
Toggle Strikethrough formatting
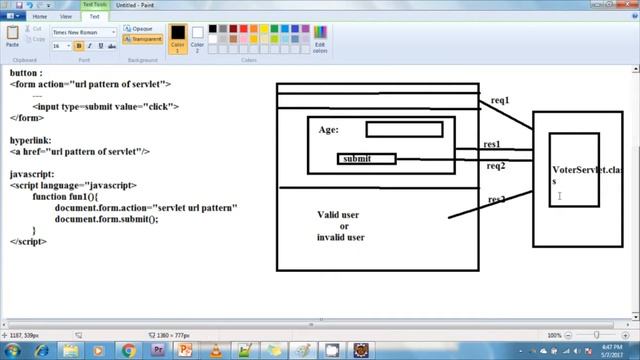coord(112,46)
